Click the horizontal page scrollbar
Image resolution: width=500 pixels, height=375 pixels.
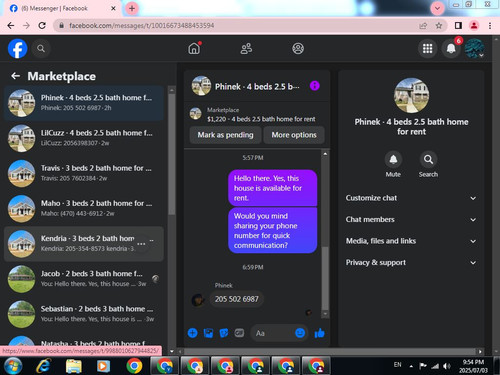tap(330, 351)
